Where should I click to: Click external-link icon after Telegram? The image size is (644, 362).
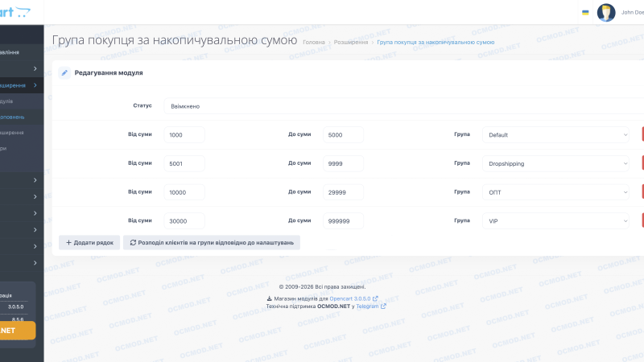tap(383, 306)
